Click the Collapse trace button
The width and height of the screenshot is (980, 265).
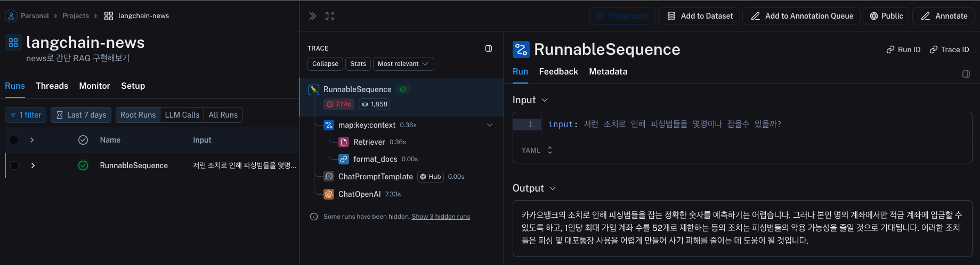325,64
